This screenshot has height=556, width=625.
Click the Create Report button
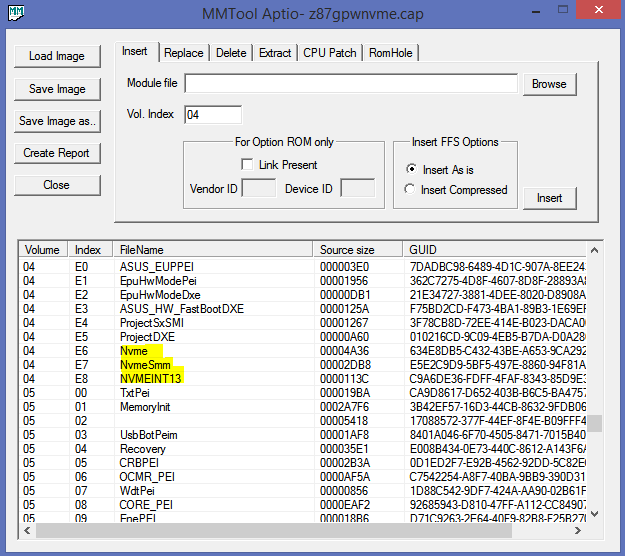(x=57, y=153)
